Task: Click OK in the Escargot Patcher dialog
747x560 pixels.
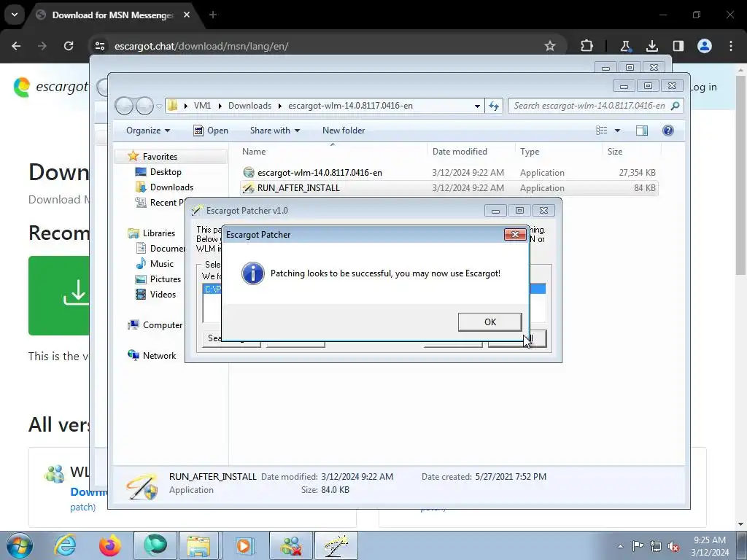Action: tap(489, 322)
